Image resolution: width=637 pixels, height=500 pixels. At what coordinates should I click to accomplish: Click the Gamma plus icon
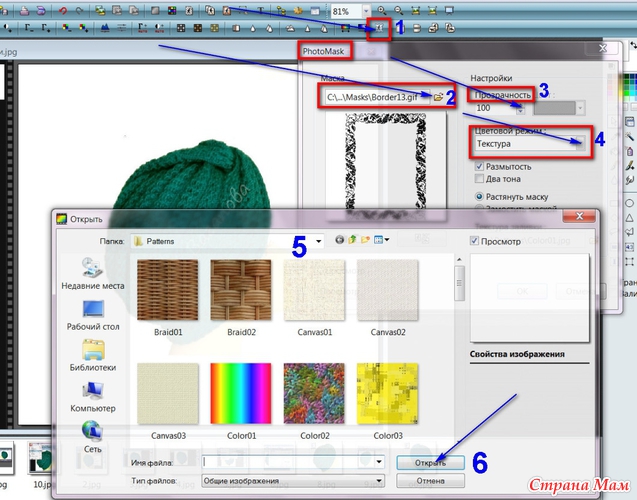coord(46,28)
